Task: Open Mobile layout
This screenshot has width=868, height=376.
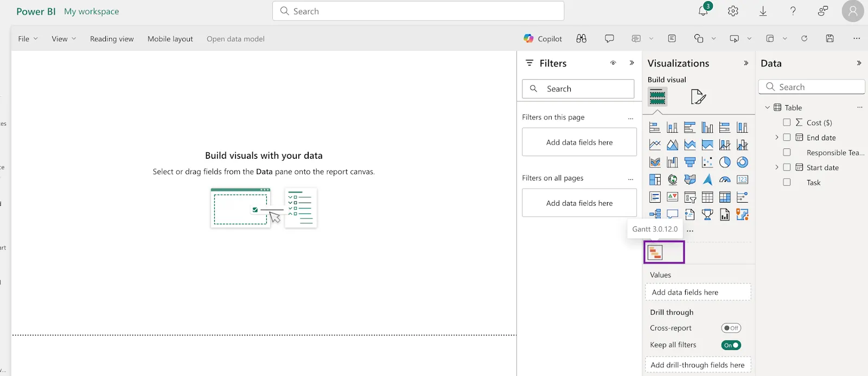Action: [x=170, y=39]
